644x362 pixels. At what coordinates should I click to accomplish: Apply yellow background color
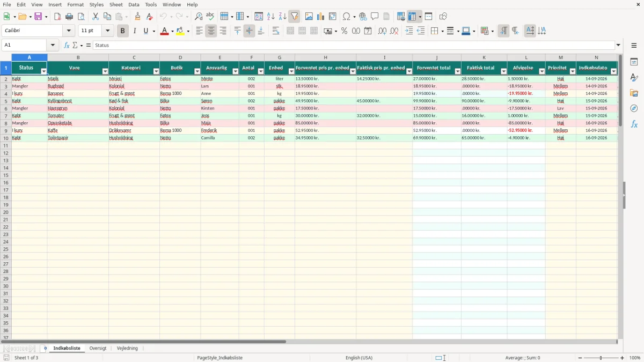point(180,31)
